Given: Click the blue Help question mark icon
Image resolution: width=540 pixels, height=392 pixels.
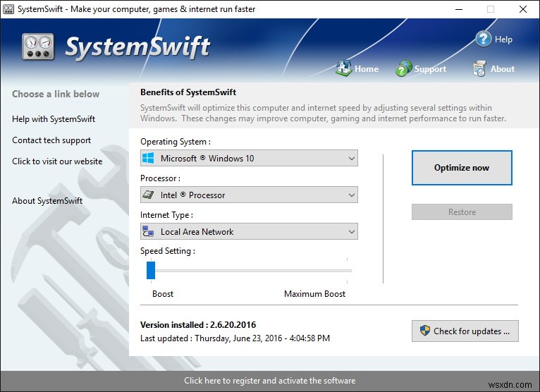Looking at the screenshot, I should click(x=483, y=39).
